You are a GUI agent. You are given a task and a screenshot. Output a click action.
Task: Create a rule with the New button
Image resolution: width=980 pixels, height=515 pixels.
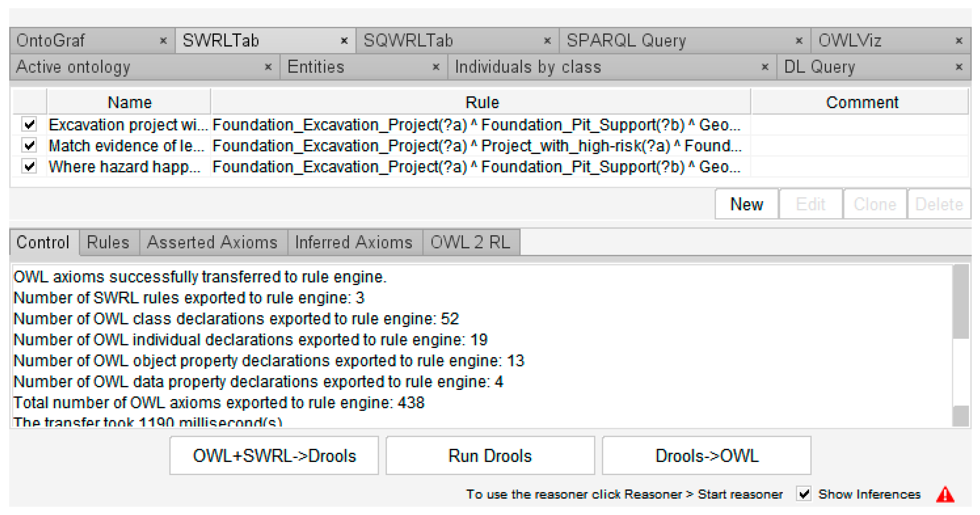(746, 204)
